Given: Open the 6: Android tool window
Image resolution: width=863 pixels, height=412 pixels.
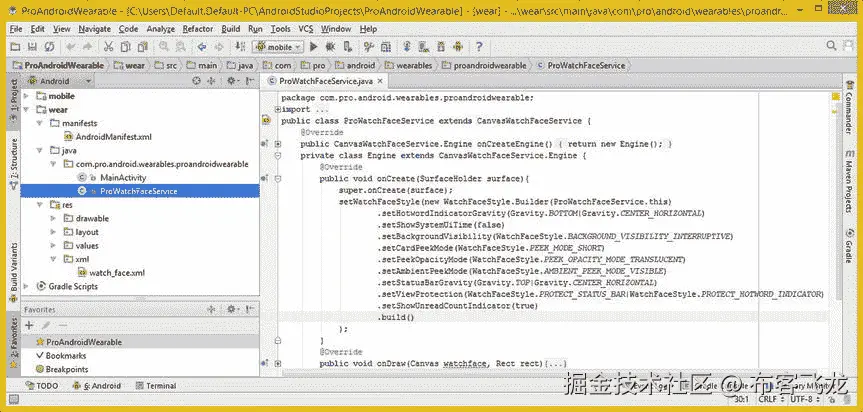Looking at the screenshot, I should point(97,386).
